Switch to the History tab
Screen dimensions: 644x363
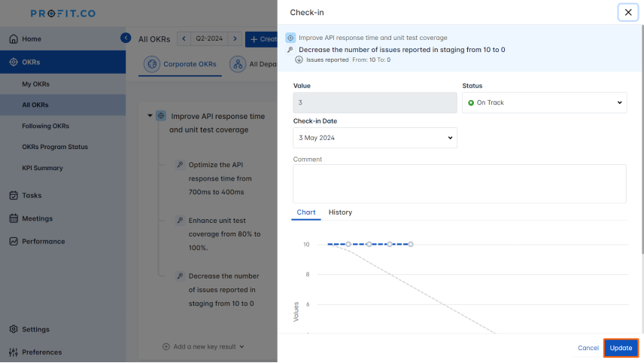(x=340, y=212)
